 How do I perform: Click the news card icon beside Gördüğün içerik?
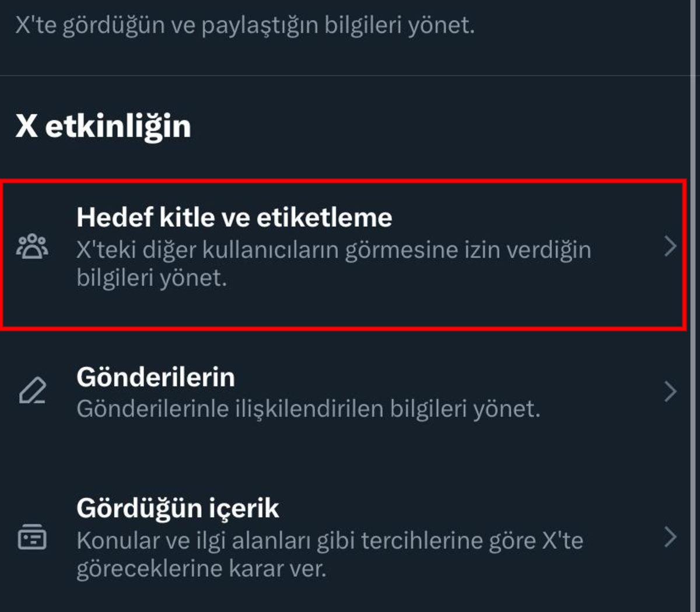[x=32, y=537]
